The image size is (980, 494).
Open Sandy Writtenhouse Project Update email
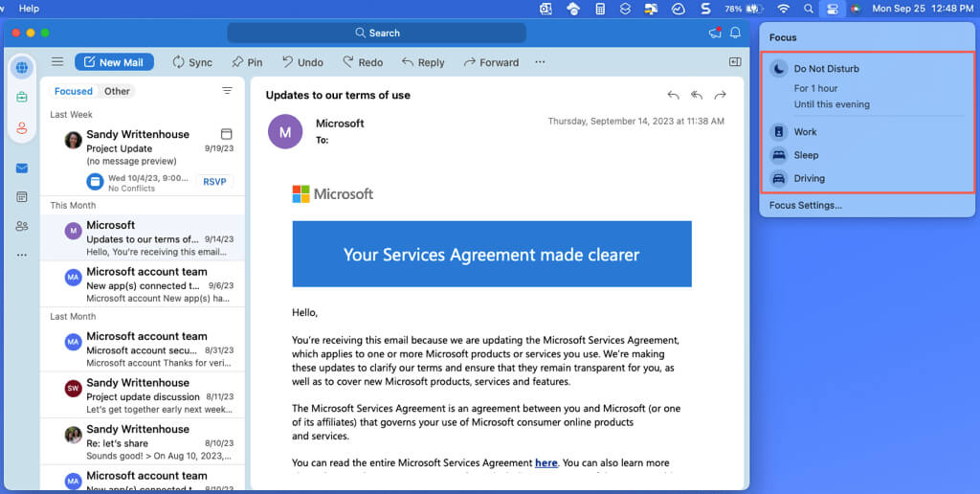[x=143, y=162]
